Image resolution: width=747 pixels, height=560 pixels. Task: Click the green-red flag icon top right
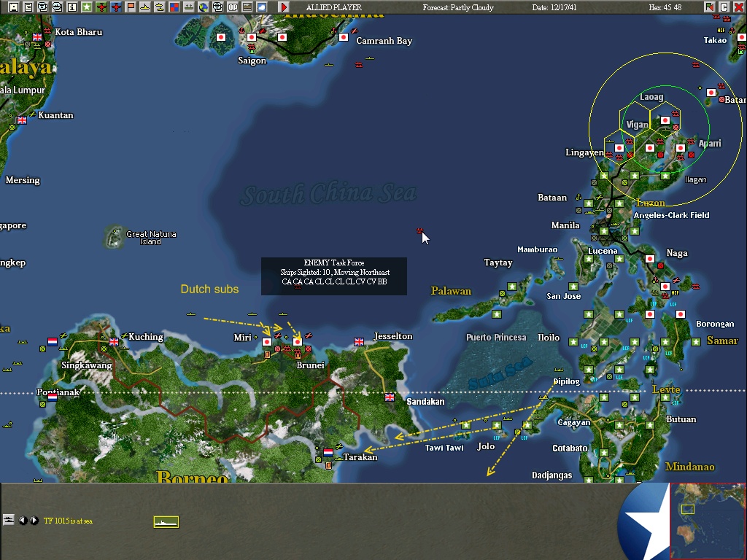[709, 7]
